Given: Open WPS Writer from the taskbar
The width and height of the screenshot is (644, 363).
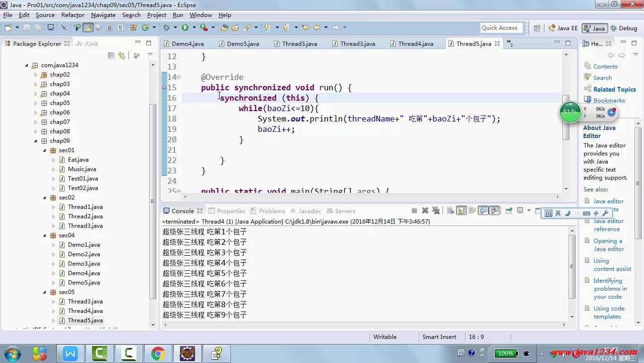Looking at the screenshot, I should pyautogui.click(x=70, y=353).
